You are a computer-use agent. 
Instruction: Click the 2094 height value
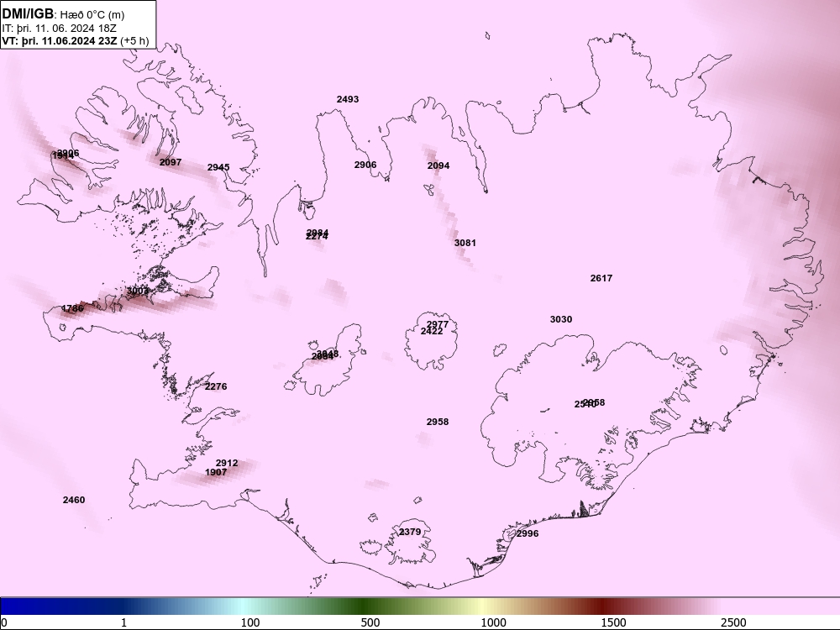click(438, 165)
